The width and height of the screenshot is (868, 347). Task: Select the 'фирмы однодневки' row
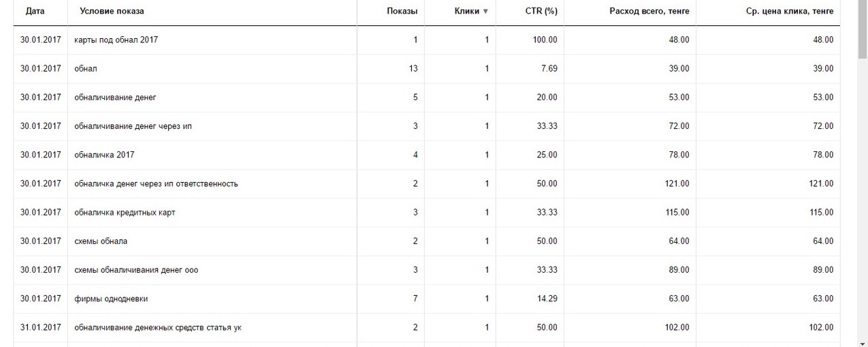click(x=111, y=299)
